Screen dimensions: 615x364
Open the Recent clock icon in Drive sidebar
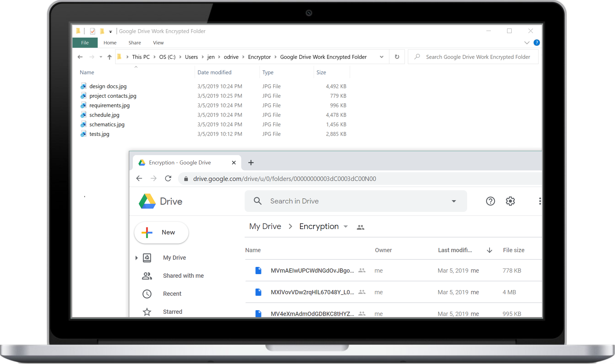coord(147,294)
